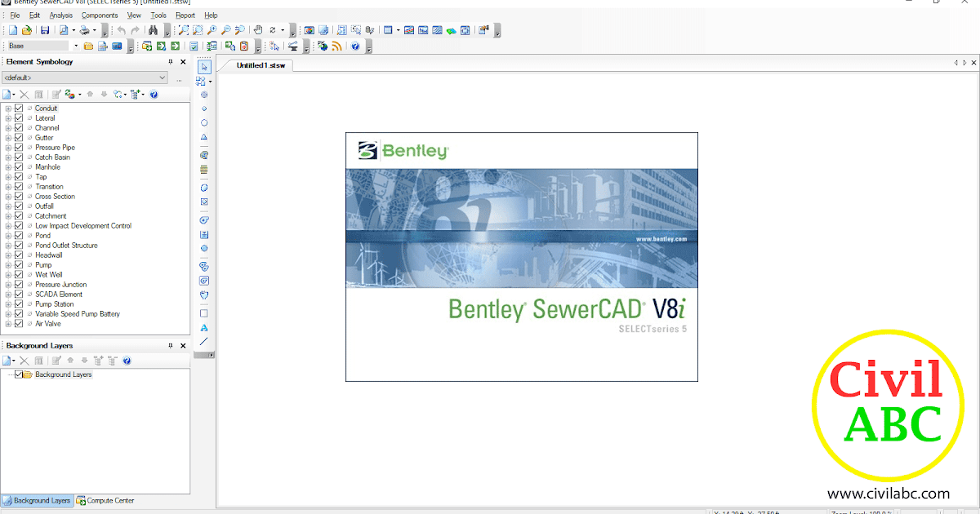This screenshot has height=514, width=980.
Task: Click the ellipsis button next to symbology dropdown
Action: click(178, 78)
